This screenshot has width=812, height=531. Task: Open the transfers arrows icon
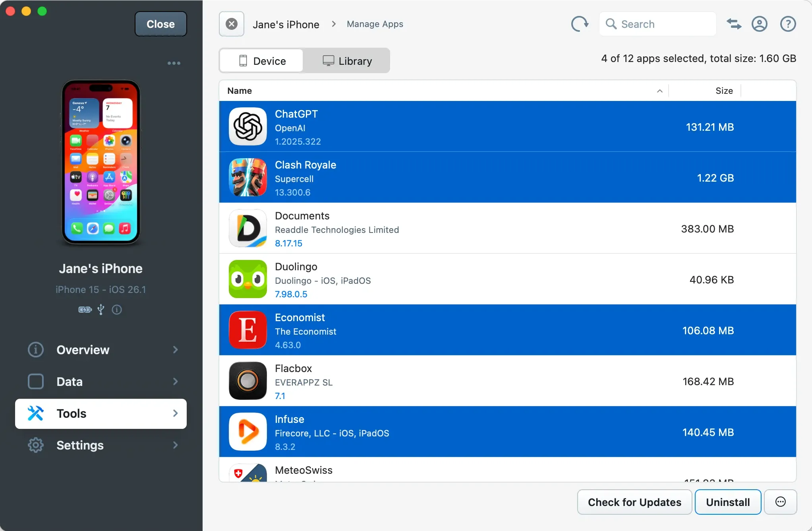pyautogui.click(x=734, y=24)
